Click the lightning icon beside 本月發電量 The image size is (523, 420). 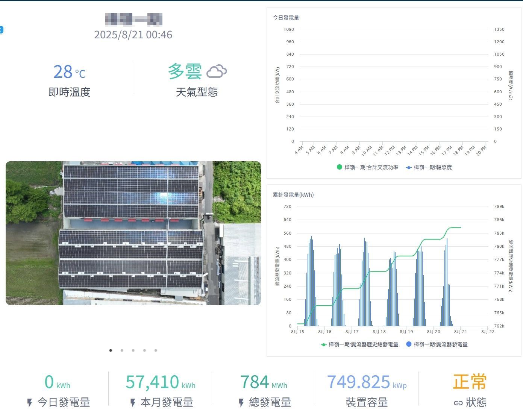pyautogui.click(x=133, y=403)
